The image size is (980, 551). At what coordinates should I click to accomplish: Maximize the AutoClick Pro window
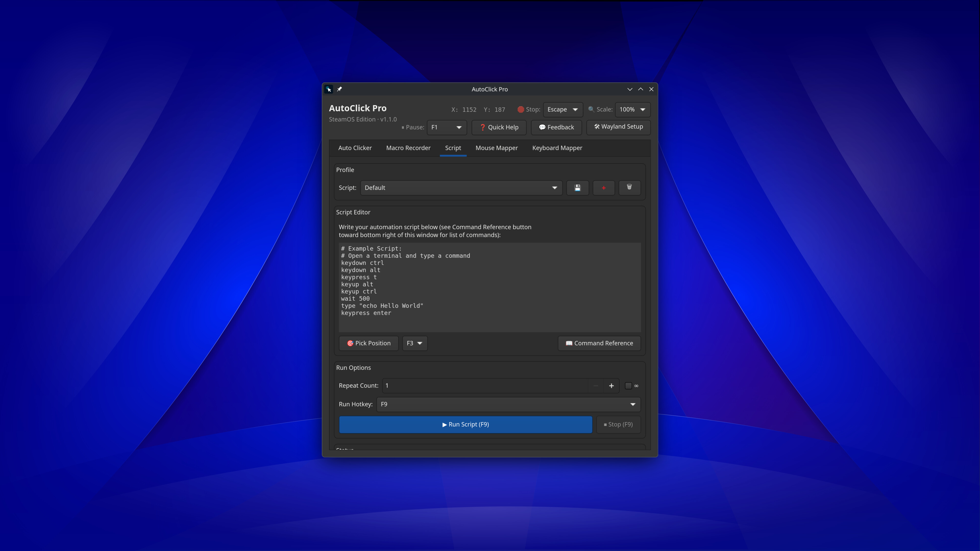(641, 89)
